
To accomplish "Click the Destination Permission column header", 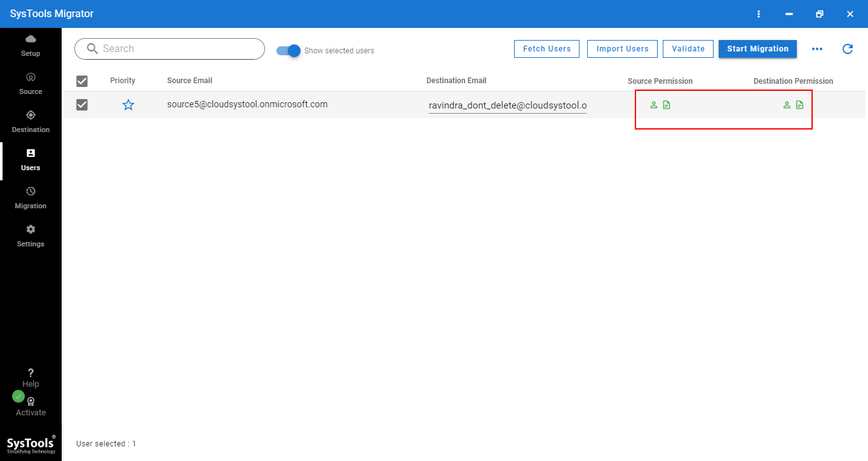I will (793, 81).
